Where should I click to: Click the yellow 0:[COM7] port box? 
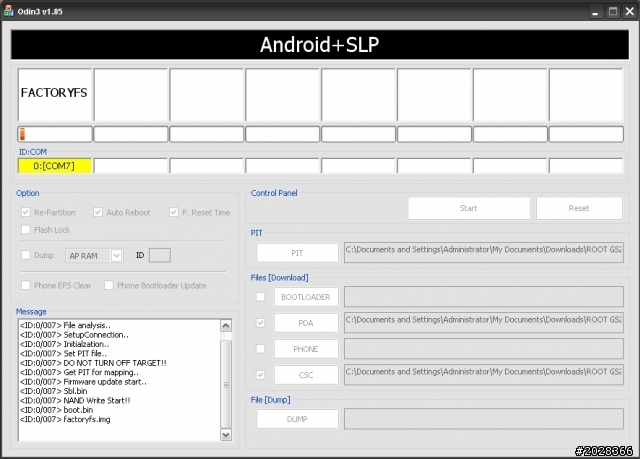pos(54,166)
